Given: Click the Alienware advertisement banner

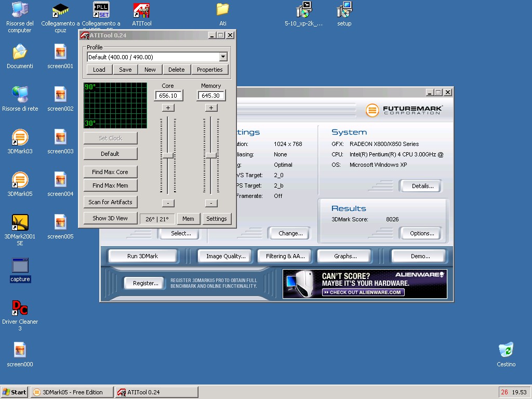Looking at the screenshot, I should (x=365, y=284).
